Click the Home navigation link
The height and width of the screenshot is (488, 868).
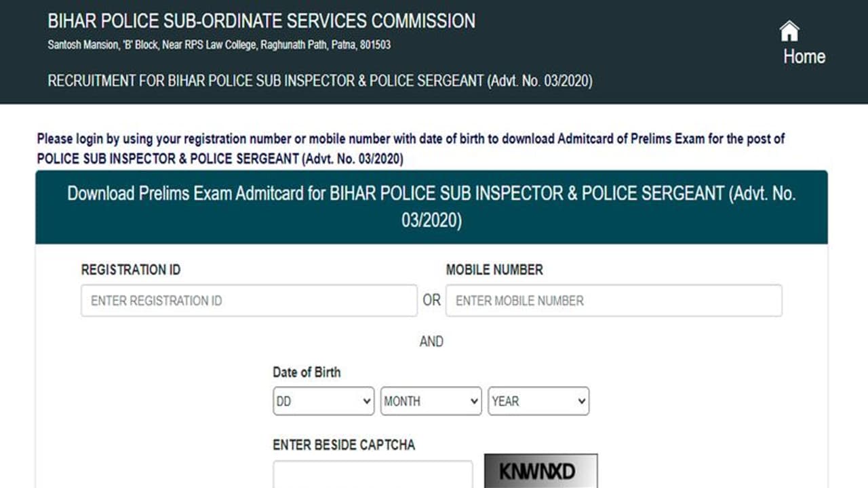(x=804, y=57)
